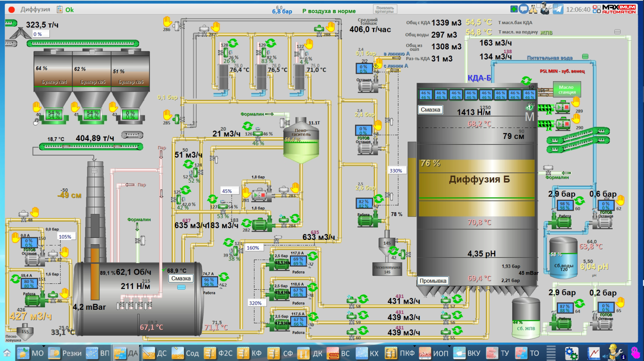Toggle the blue switch under drum Смазка button
The height and width of the screenshot is (361, 644).
(x=181, y=287)
